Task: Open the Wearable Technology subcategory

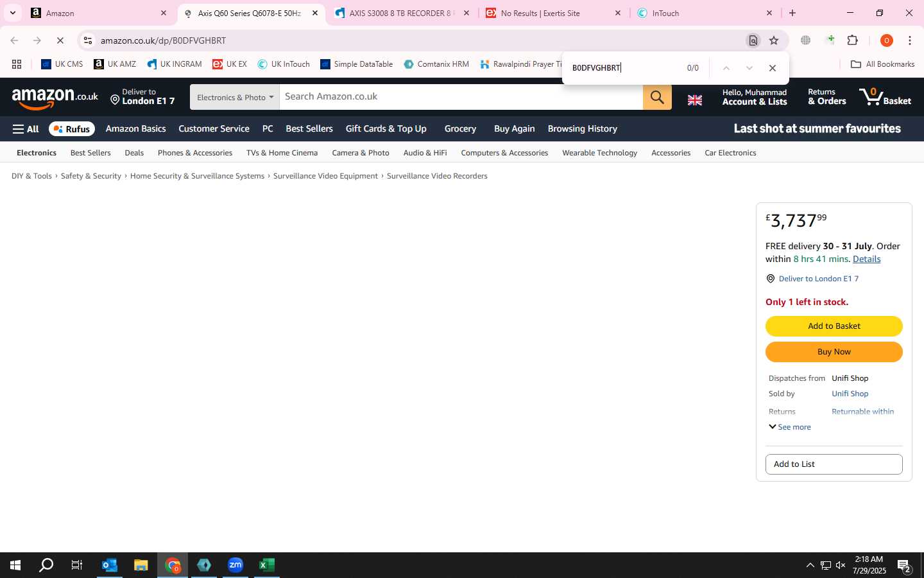Action: click(x=599, y=153)
